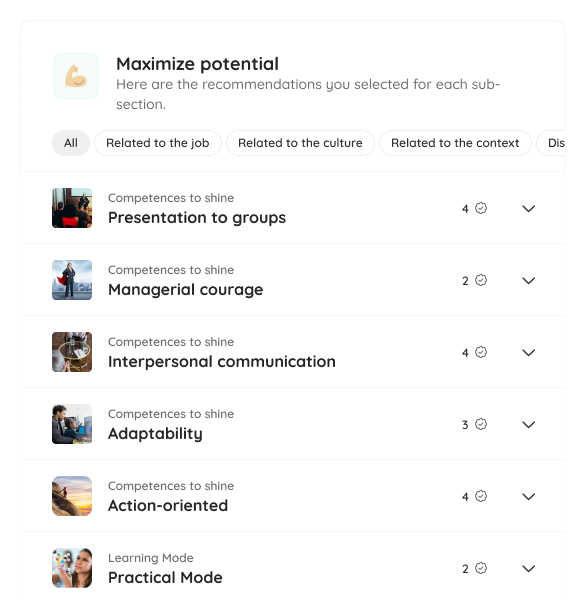Expand the Managerial courage section chevron

tap(528, 280)
